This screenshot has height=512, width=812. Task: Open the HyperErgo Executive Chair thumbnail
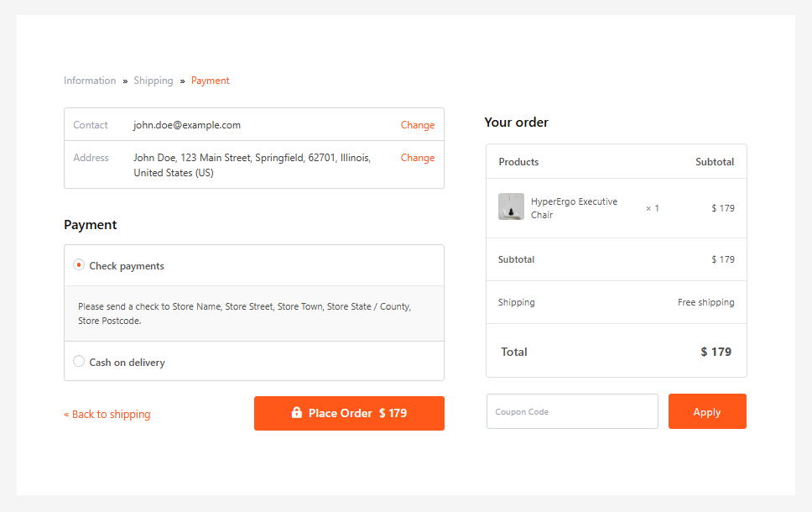(x=511, y=206)
